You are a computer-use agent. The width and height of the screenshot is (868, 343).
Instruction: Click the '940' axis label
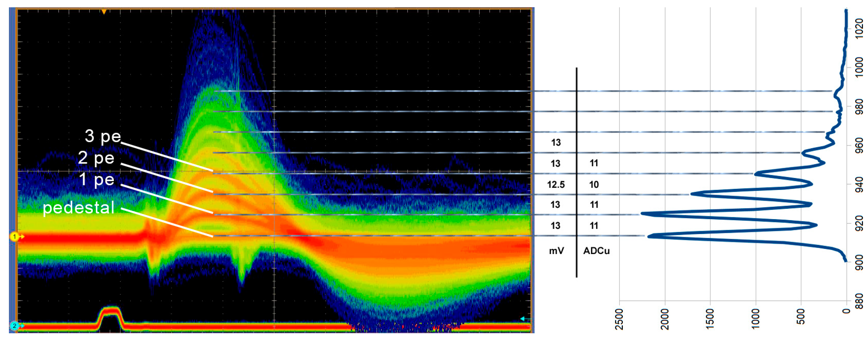click(859, 185)
